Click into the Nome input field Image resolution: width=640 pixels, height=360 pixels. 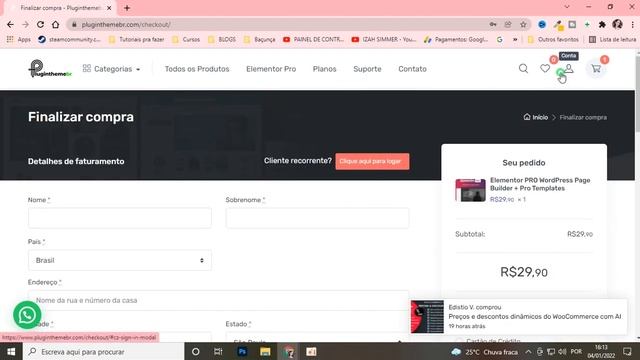[x=120, y=218]
